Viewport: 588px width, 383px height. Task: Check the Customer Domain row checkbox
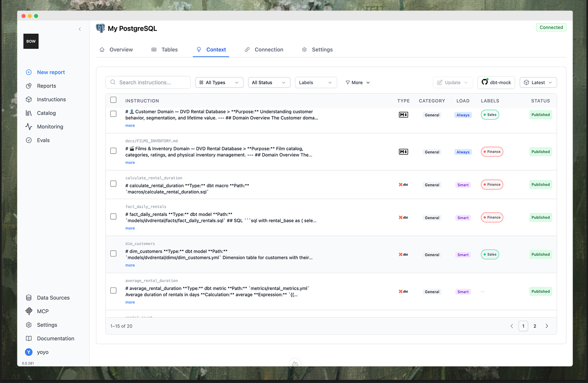pyautogui.click(x=113, y=114)
